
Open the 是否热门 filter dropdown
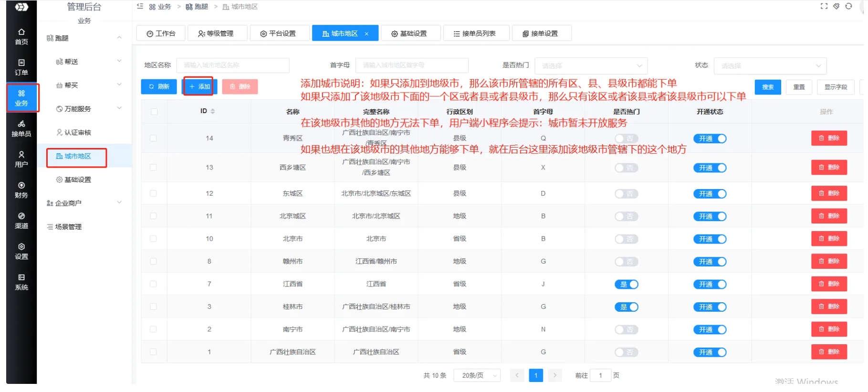coord(591,65)
